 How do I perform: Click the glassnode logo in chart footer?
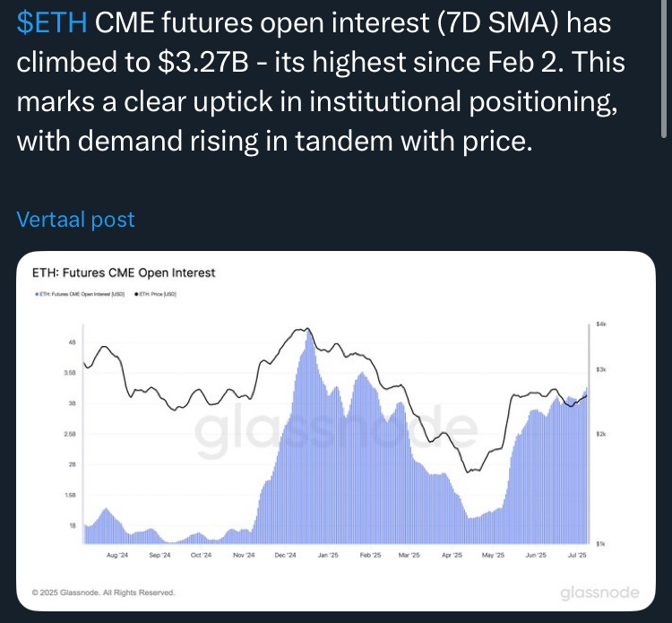pyautogui.click(x=599, y=593)
